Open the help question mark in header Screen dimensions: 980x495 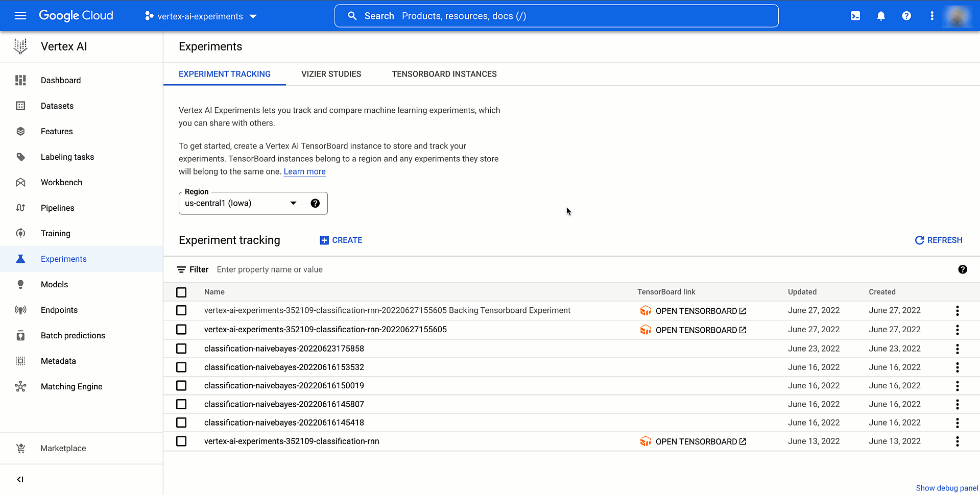pyautogui.click(x=906, y=16)
